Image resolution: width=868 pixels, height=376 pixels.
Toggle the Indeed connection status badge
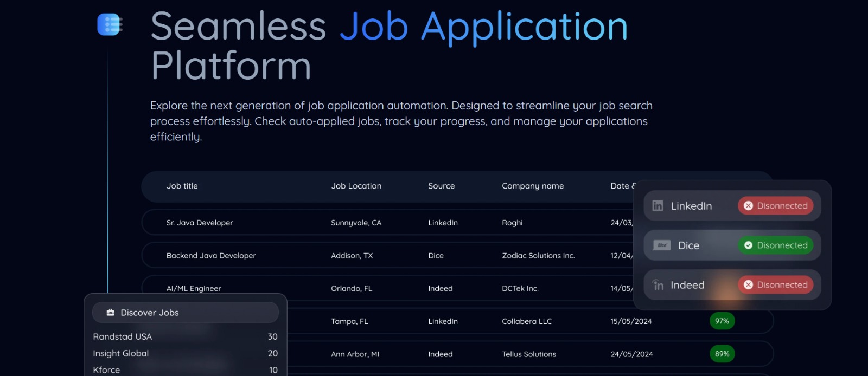pos(775,285)
